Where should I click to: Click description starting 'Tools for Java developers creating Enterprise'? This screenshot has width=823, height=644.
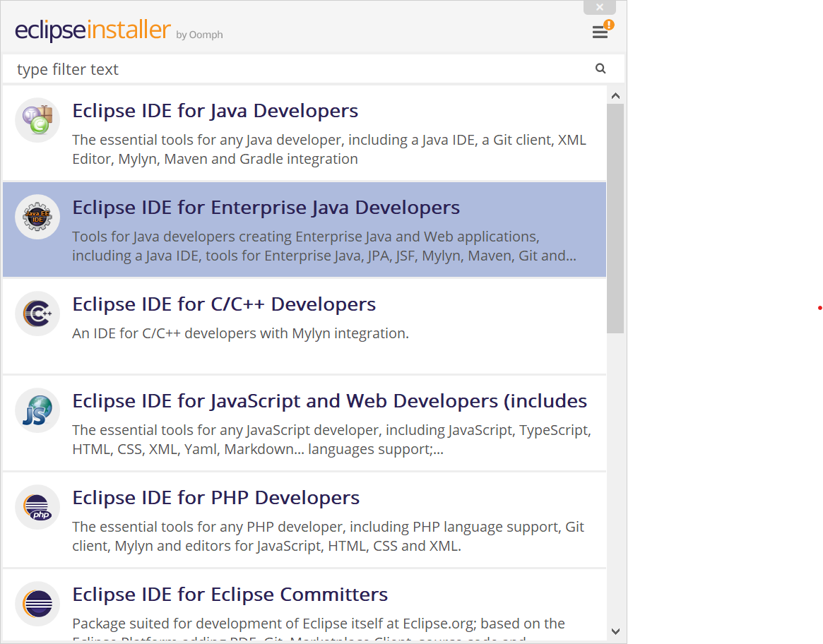(324, 246)
